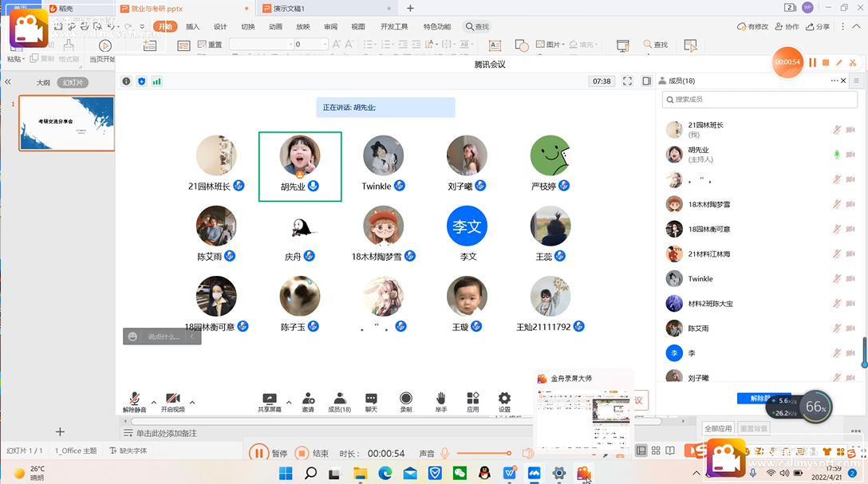Expand video options arrow beside 开启视频
The image size is (868, 484).
[192, 403]
